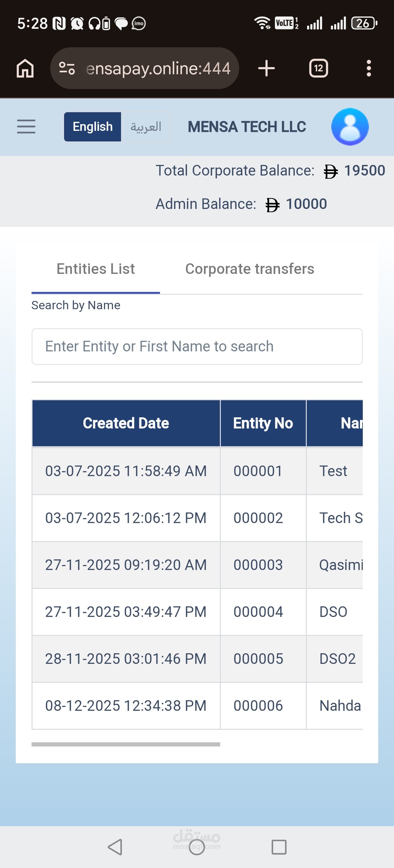Select the Nahda entity row
The image size is (394, 868).
tap(340, 706)
